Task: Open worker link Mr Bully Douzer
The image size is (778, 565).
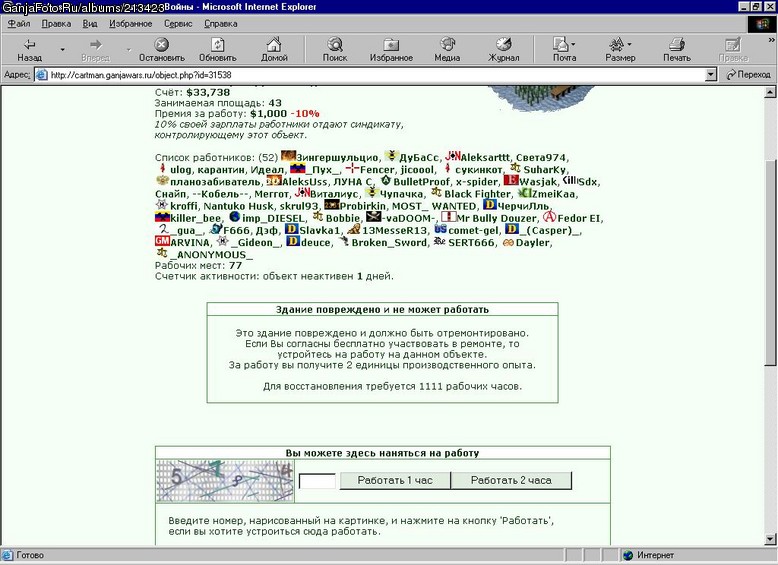Action: (x=496, y=218)
